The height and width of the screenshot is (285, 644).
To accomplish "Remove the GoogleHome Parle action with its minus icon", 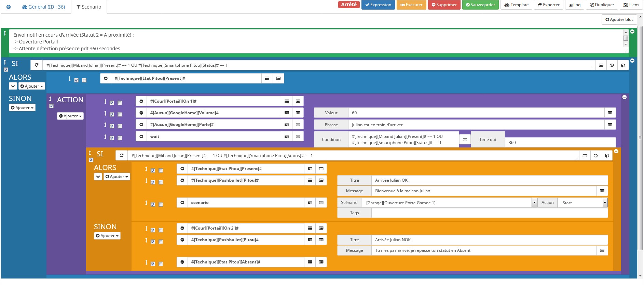I will pyautogui.click(x=141, y=125).
